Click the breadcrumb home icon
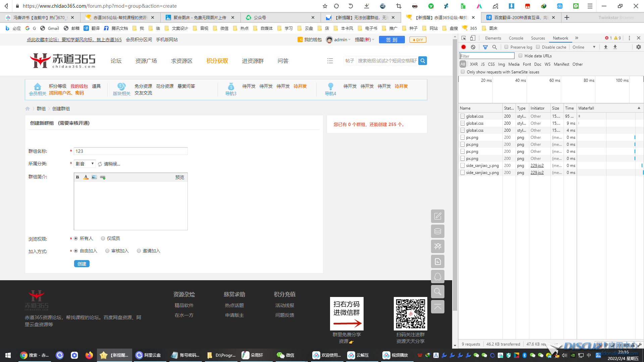The width and height of the screenshot is (644, 362). point(28,109)
